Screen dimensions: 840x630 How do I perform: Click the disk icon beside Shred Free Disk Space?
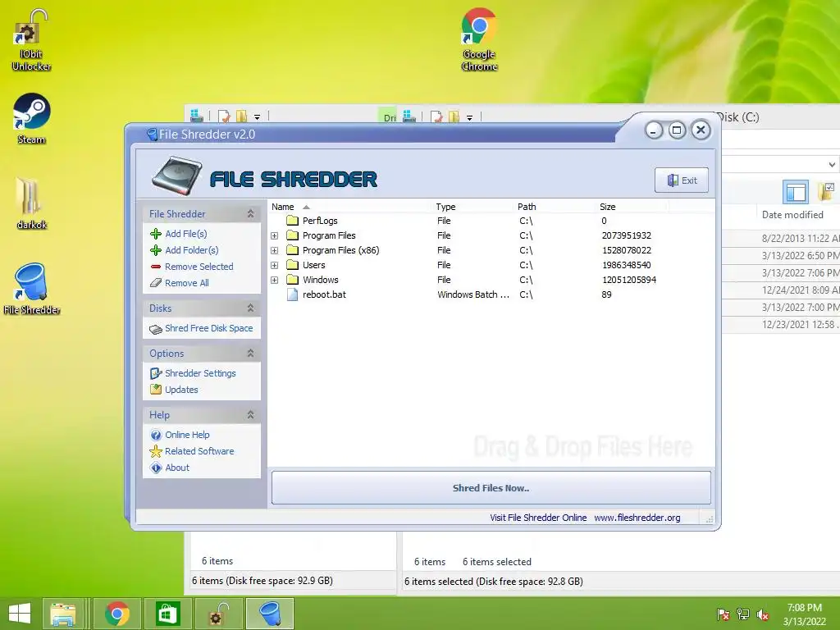(x=155, y=329)
